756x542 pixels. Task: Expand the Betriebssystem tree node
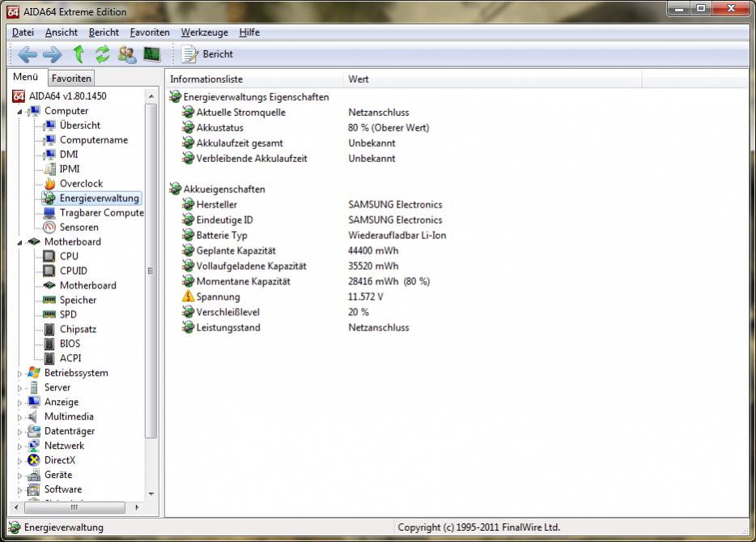pos(19,373)
